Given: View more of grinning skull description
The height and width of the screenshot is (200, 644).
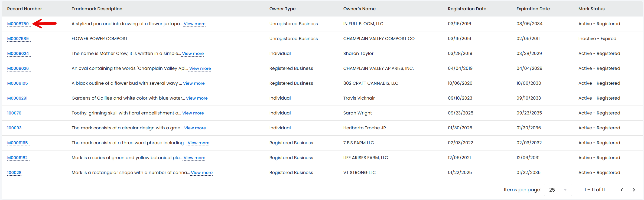Looking at the screenshot, I should (x=193, y=113).
